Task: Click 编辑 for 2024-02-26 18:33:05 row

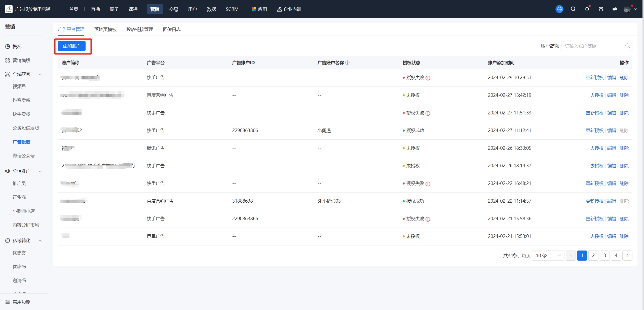Action: click(x=612, y=148)
